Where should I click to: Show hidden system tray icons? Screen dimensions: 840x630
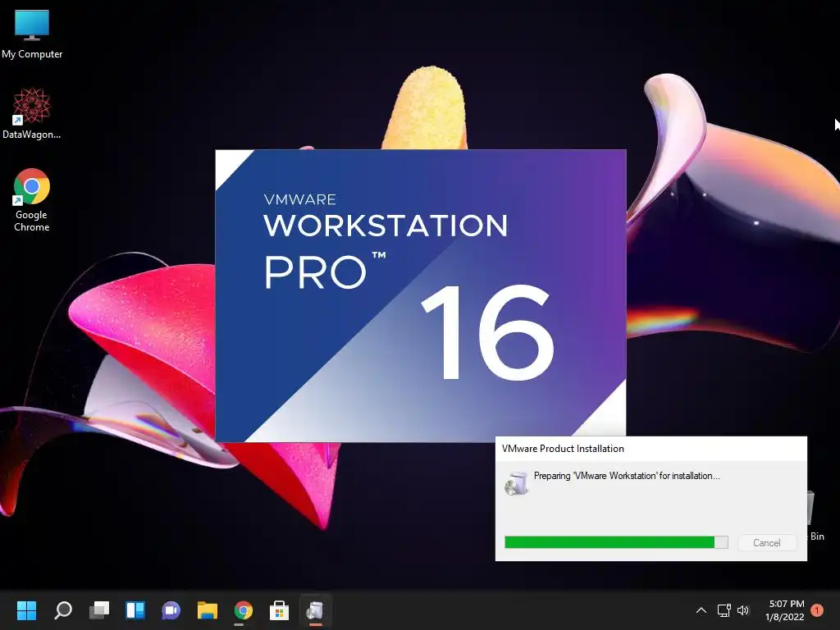point(701,610)
